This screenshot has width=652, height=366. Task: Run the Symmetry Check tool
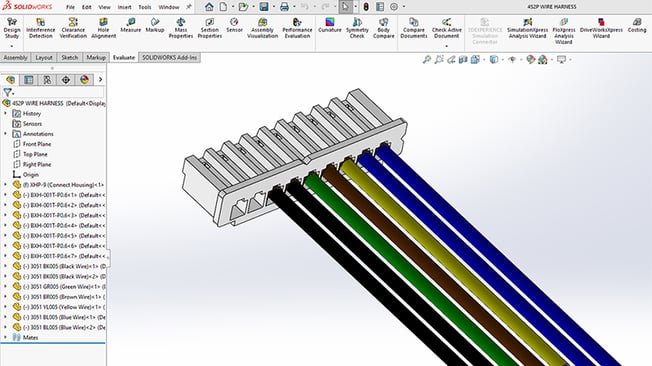(x=357, y=28)
